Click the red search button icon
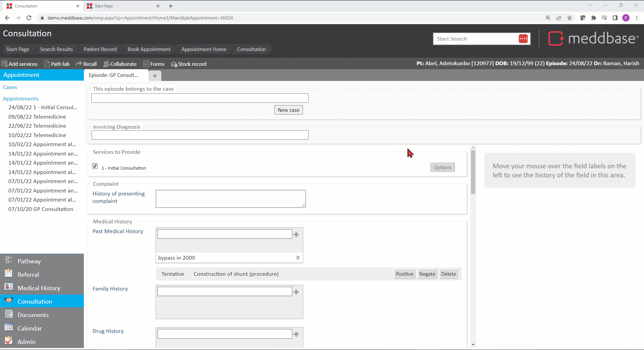Screen dimensions: 644x350 (x=523, y=39)
